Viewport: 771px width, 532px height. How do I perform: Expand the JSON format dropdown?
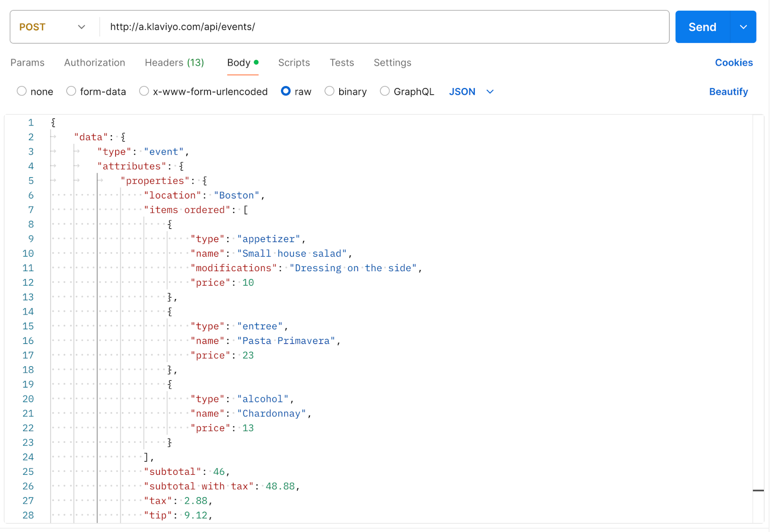click(x=490, y=91)
